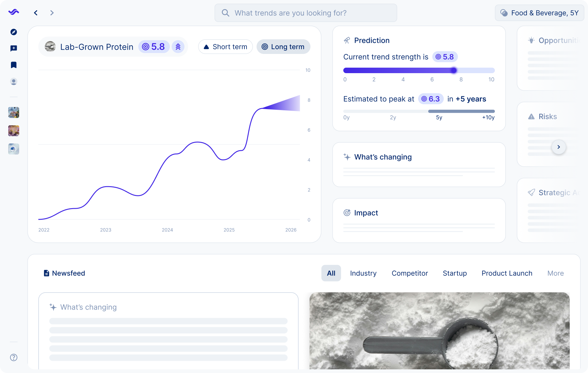The image size is (588, 373).
Task: Open the Food & Beverage, 5Y selector
Action: (x=539, y=13)
